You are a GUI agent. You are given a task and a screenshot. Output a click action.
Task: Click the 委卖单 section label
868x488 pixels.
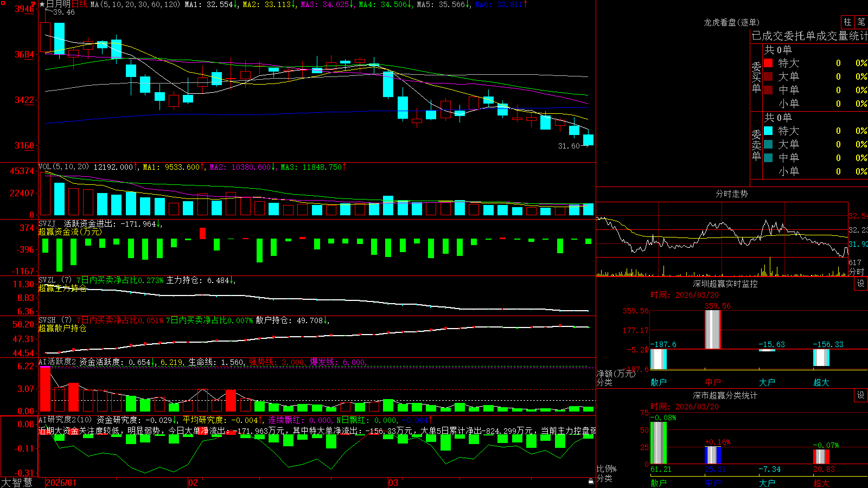[756, 145]
